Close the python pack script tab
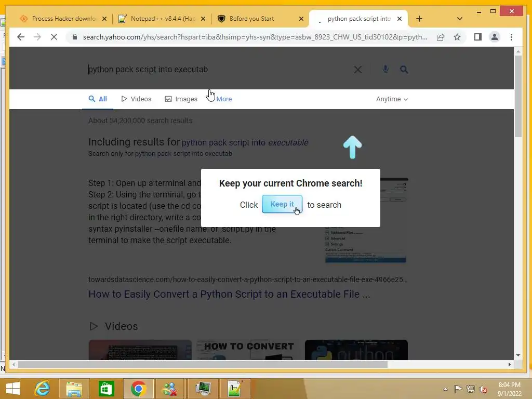The width and height of the screenshot is (532, 399). click(x=400, y=19)
